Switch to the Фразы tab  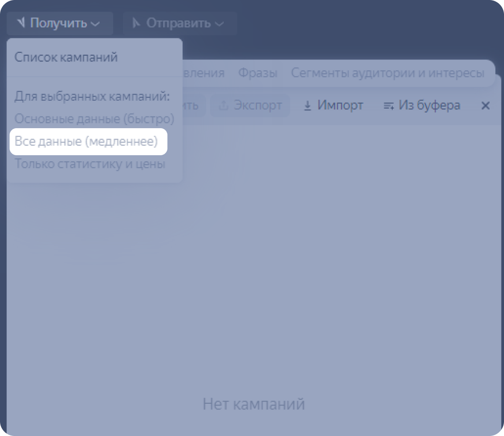pyautogui.click(x=258, y=73)
